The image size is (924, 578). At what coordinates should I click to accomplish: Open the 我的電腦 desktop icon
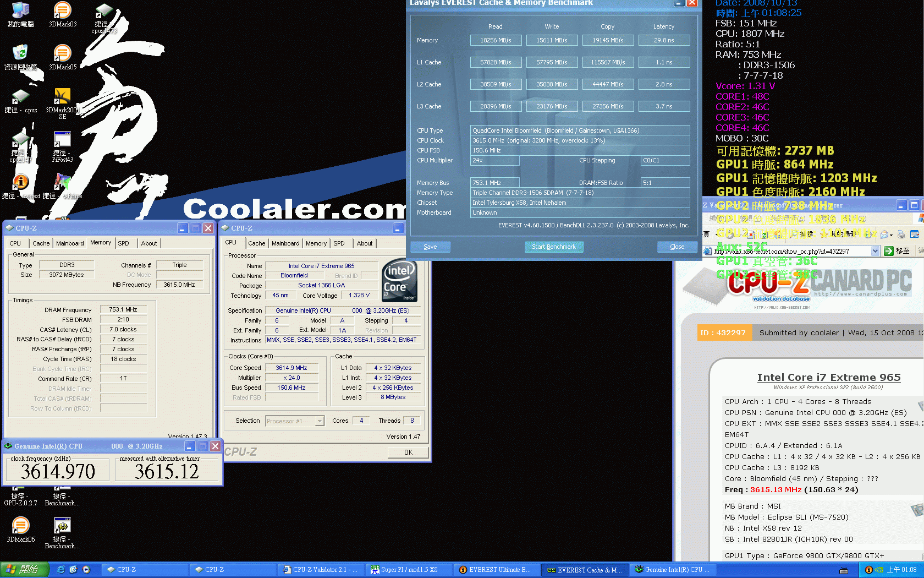pyautogui.click(x=20, y=14)
